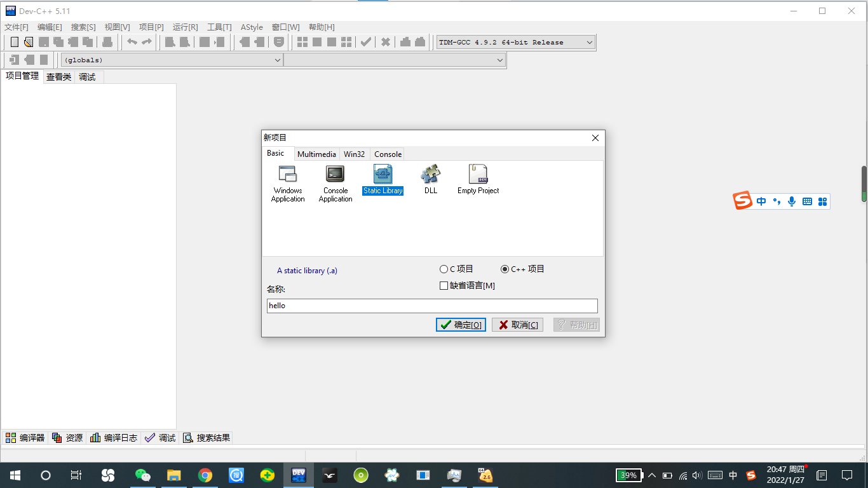
Task: Click the Debug checkmark toolbar icon
Action: (366, 42)
